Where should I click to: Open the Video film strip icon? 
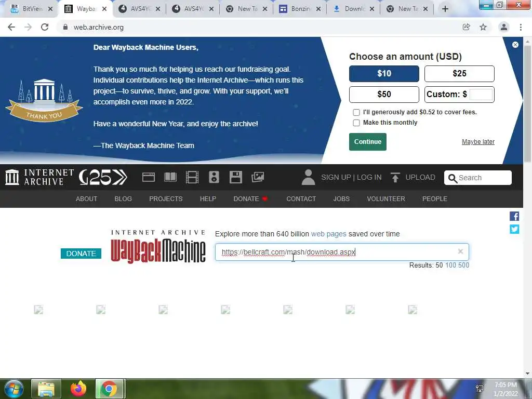pos(192,177)
